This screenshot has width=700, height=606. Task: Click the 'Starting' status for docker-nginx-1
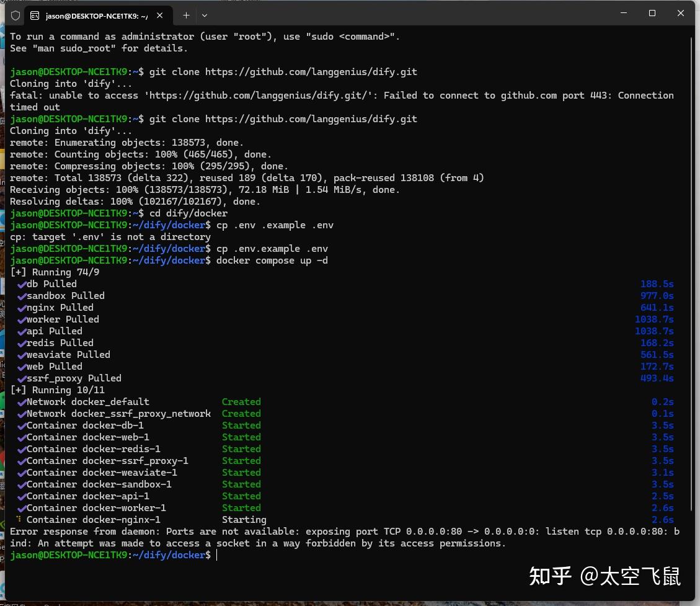(244, 520)
